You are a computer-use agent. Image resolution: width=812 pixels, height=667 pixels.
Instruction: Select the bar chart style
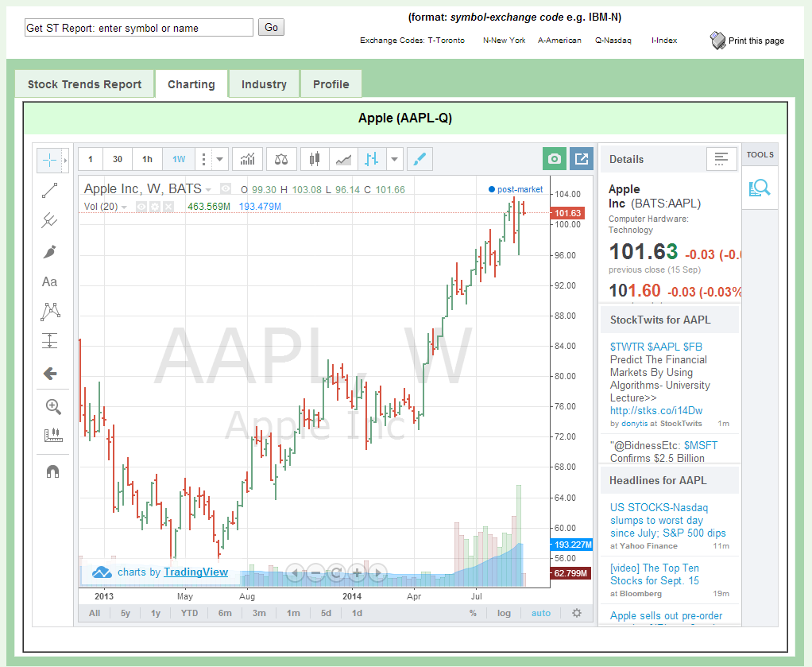(x=372, y=159)
